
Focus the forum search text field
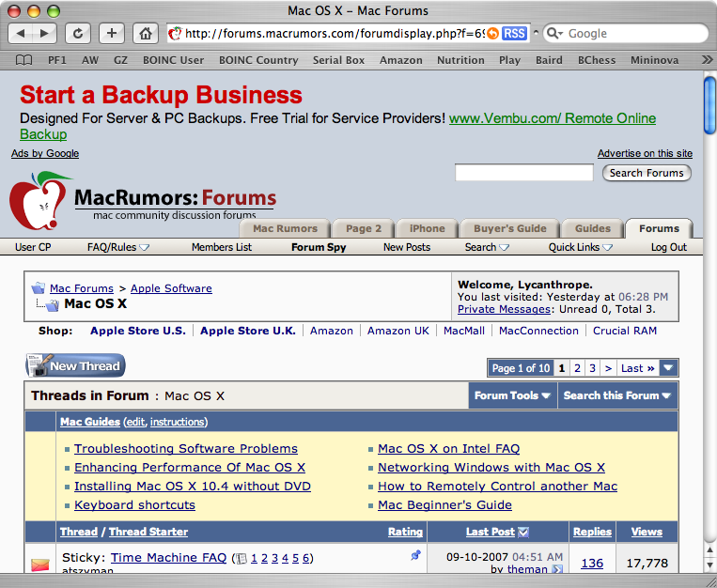tap(524, 173)
